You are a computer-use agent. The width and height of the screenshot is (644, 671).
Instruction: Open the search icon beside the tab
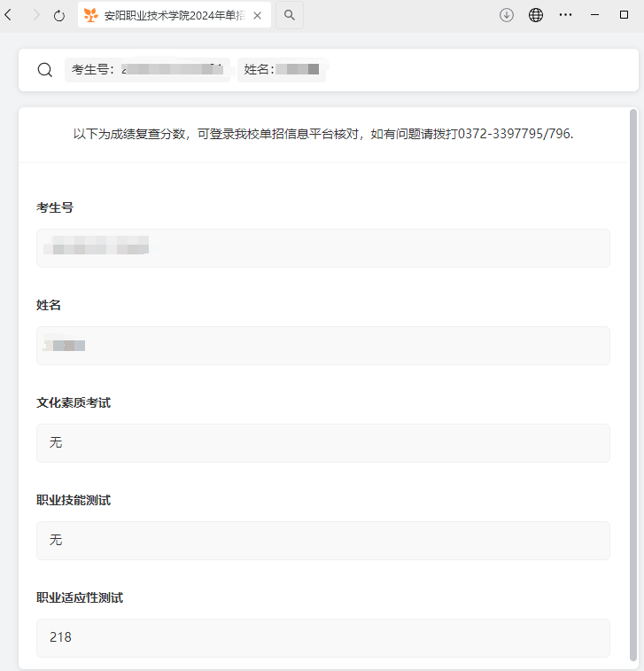coord(289,15)
